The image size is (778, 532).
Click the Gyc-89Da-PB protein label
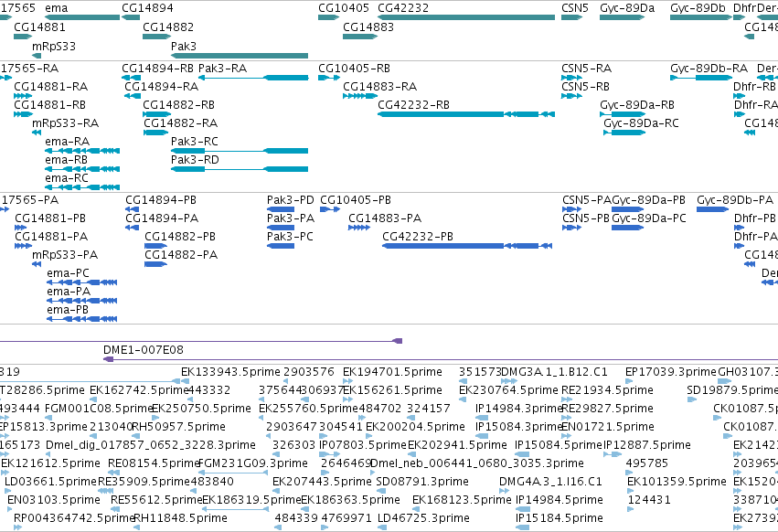coord(648,200)
